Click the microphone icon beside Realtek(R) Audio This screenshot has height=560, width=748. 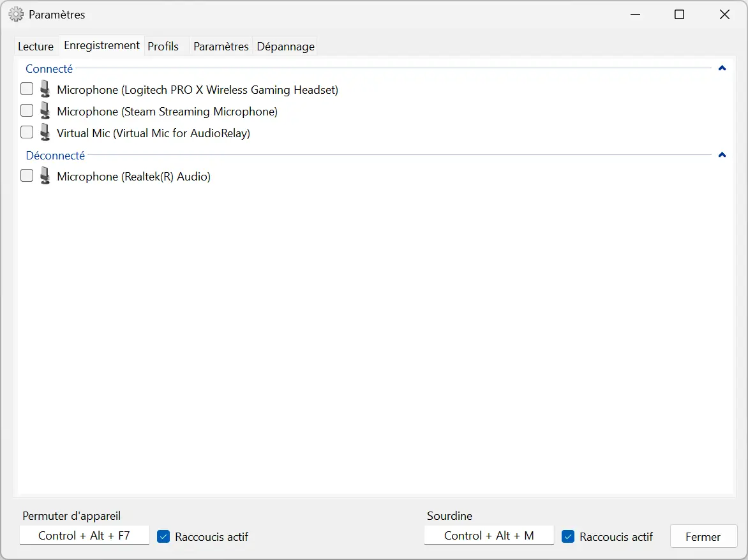[x=45, y=176]
